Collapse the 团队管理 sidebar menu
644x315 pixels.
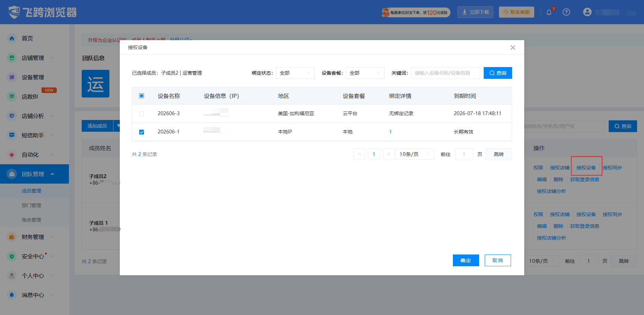(x=52, y=174)
